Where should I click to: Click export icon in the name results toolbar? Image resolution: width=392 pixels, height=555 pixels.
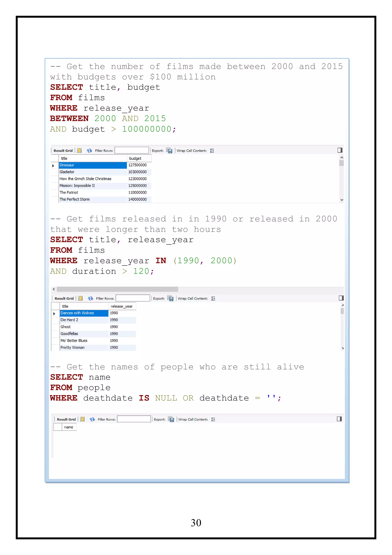click(x=171, y=419)
